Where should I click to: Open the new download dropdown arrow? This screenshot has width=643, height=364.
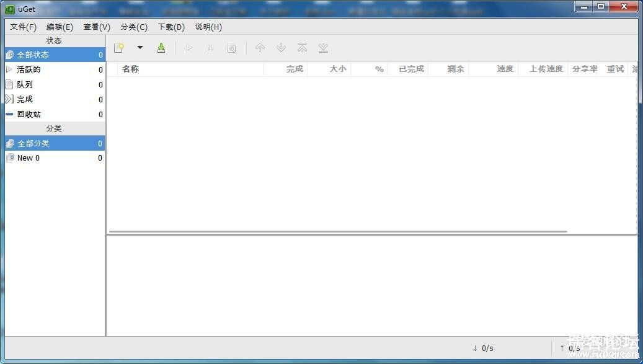coord(140,48)
